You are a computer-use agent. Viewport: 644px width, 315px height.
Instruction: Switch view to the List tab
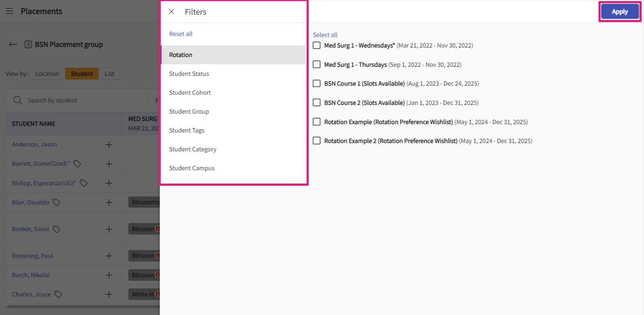click(109, 74)
